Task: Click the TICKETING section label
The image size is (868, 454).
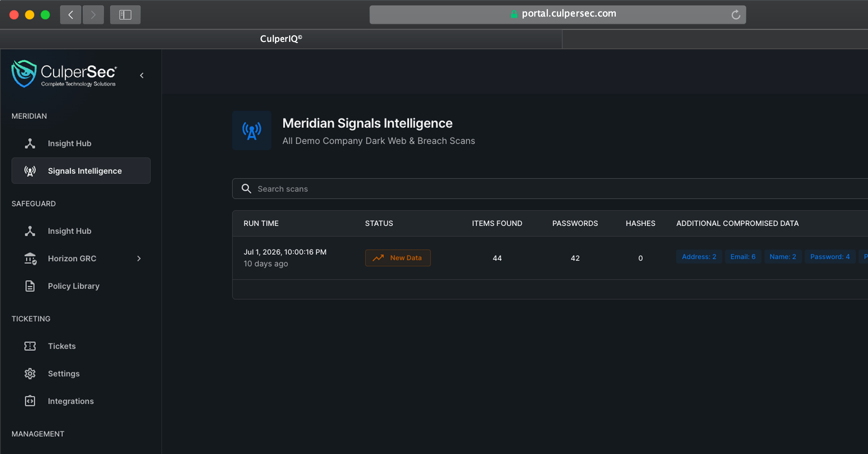Action: (31, 319)
